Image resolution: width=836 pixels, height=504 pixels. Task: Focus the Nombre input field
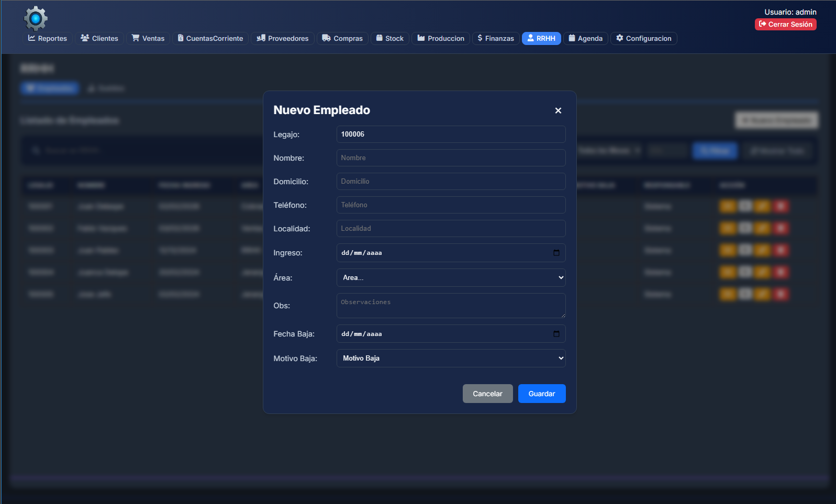tap(451, 158)
